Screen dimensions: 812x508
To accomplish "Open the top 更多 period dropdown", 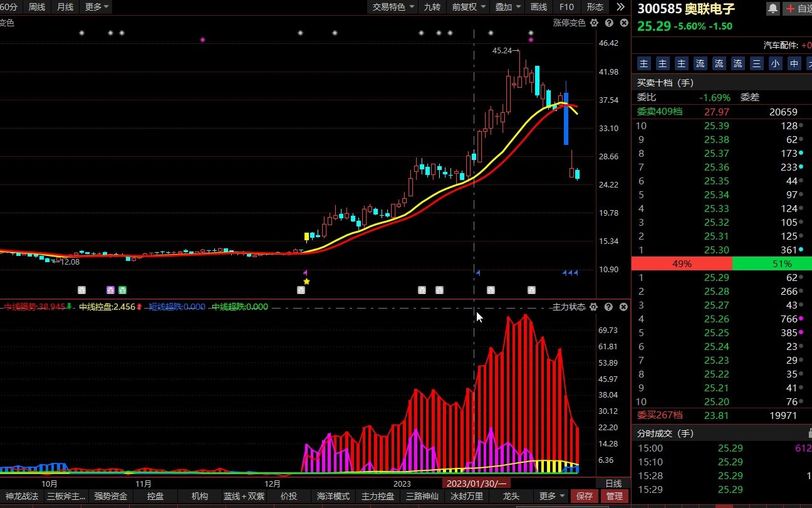I will (96, 7).
